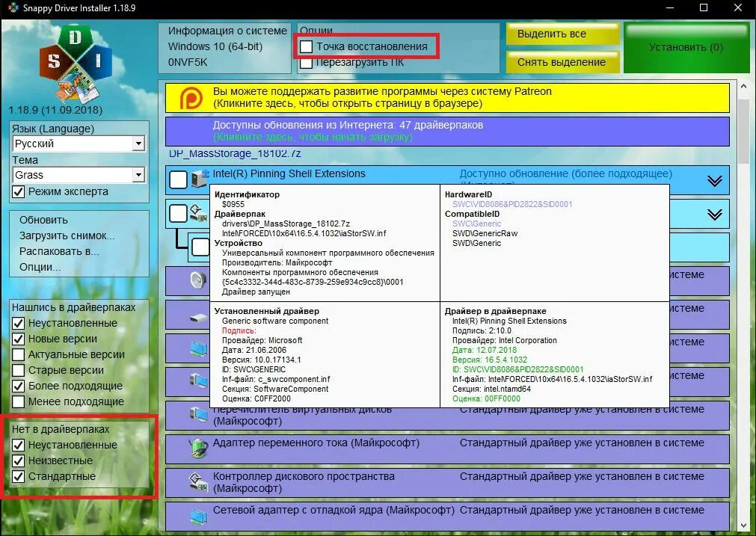Open the theme dropdown showing Grass
The height and width of the screenshot is (536, 756).
138,175
